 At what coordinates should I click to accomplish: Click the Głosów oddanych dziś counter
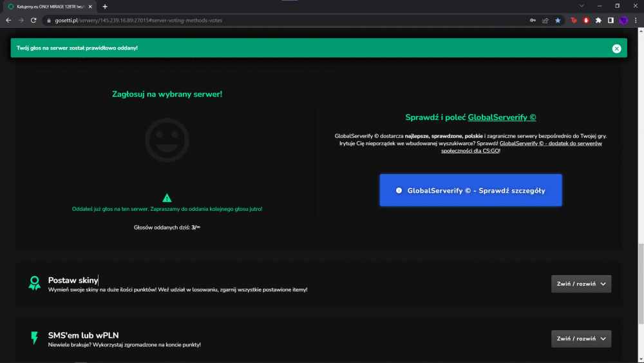click(167, 228)
